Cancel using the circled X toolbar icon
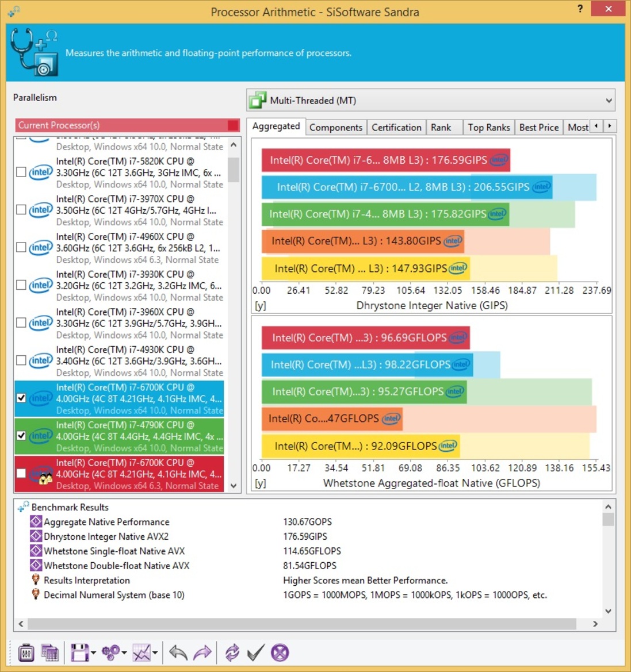Screen dimensions: 631x672 click(x=280, y=652)
